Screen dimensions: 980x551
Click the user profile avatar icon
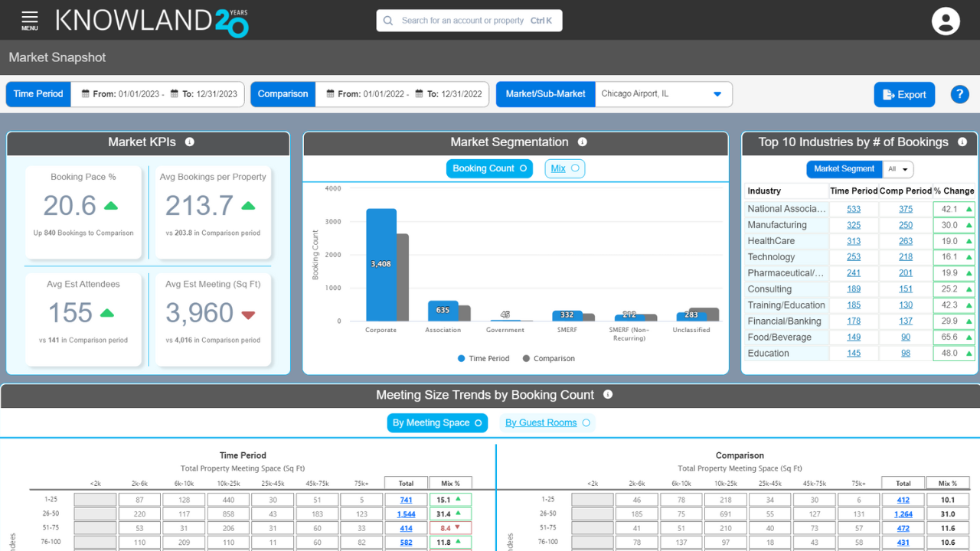click(x=946, y=21)
